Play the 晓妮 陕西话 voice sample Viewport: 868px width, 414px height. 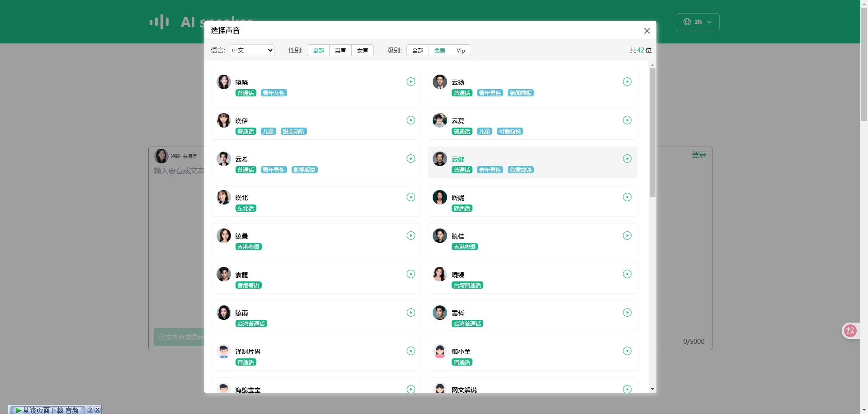[627, 197]
